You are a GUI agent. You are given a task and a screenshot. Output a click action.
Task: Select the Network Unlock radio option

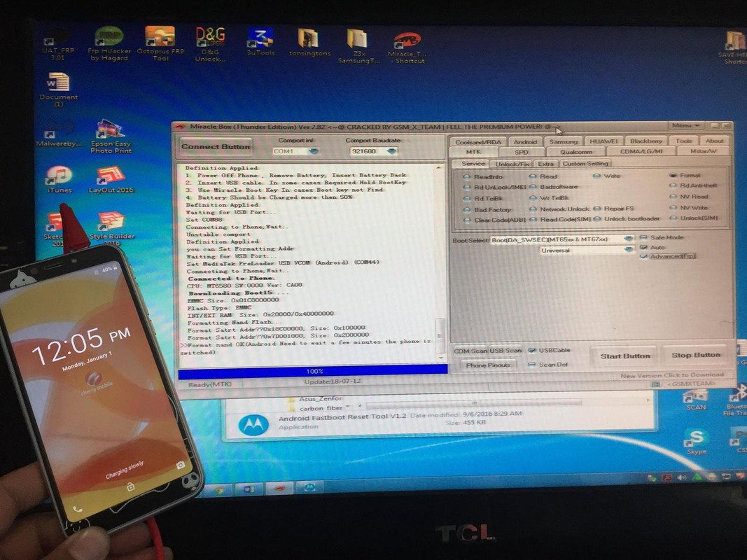(559, 209)
